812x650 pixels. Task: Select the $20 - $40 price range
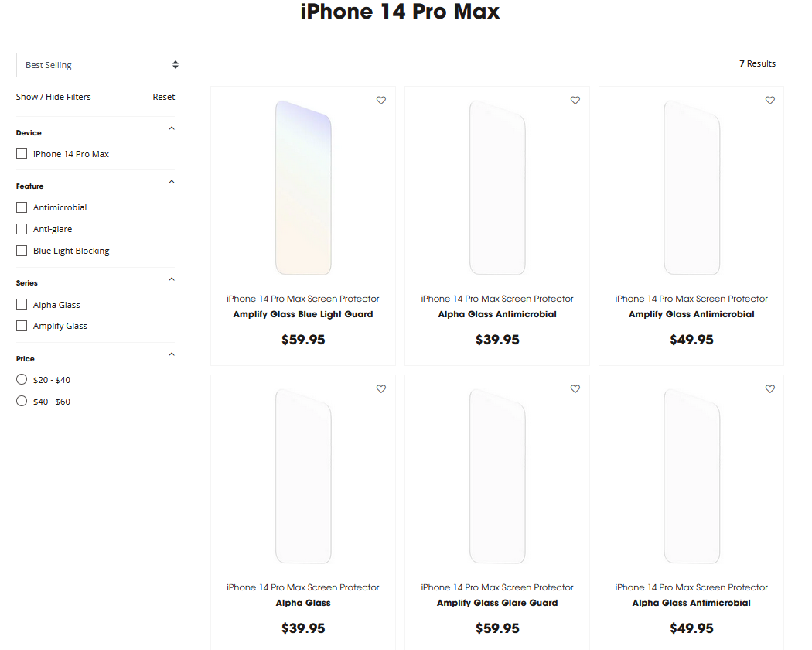21,379
